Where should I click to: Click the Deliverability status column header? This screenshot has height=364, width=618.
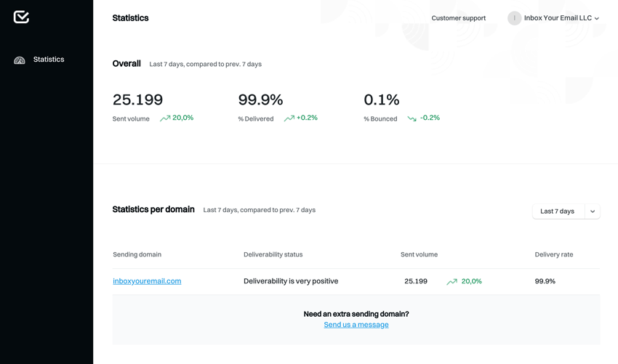point(273,254)
